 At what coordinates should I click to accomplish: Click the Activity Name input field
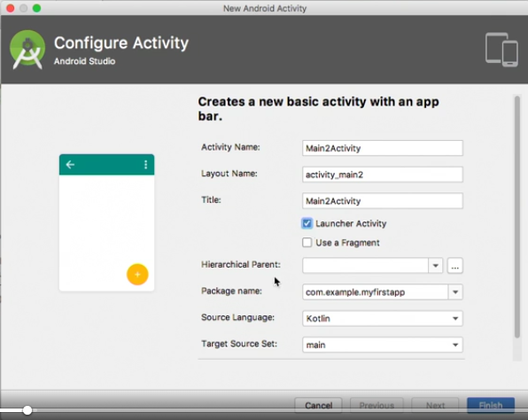(x=383, y=148)
